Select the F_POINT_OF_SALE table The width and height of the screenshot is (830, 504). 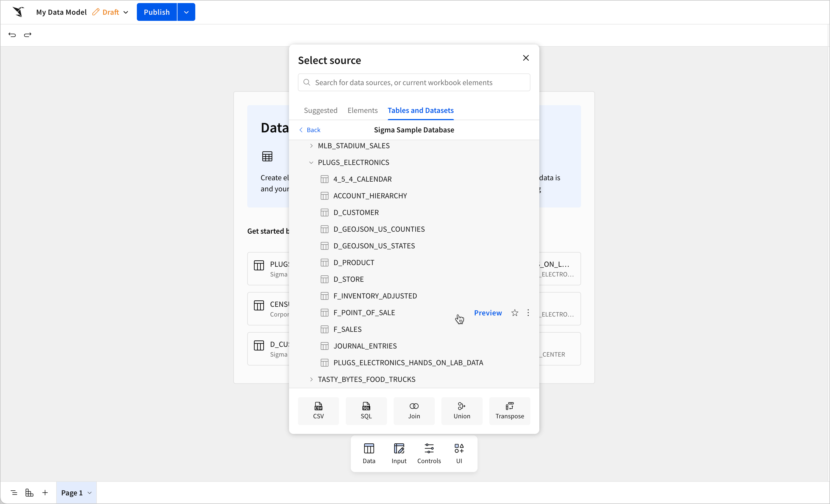pos(364,312)
